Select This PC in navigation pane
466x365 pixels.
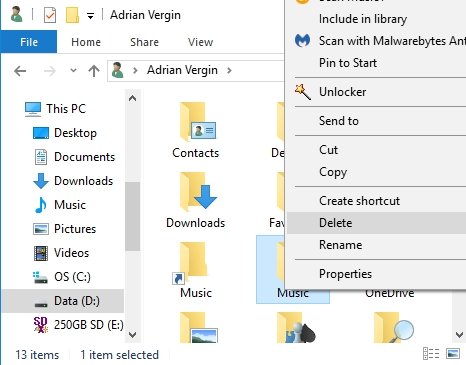pos(56,109)
